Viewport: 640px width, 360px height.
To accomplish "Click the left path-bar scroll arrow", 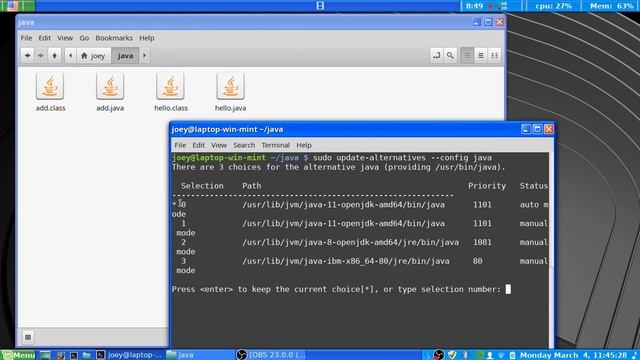I will click(x=71, y=56).
